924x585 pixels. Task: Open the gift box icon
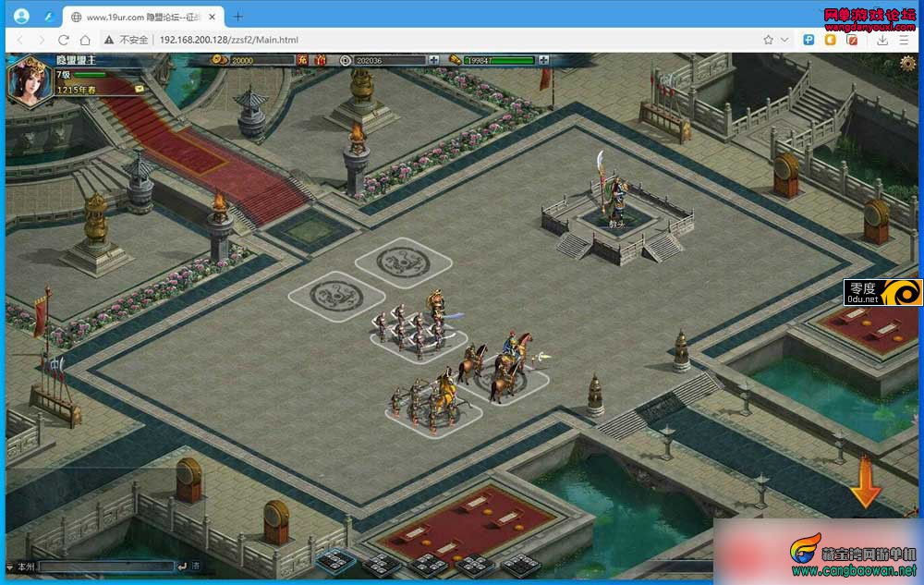(x=320, y=60)
